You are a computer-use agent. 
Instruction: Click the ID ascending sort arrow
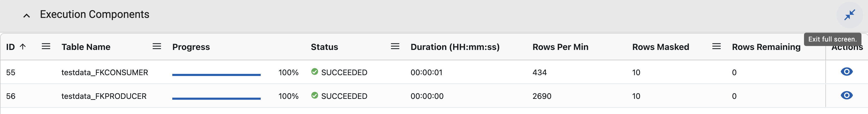pos(23,47)
